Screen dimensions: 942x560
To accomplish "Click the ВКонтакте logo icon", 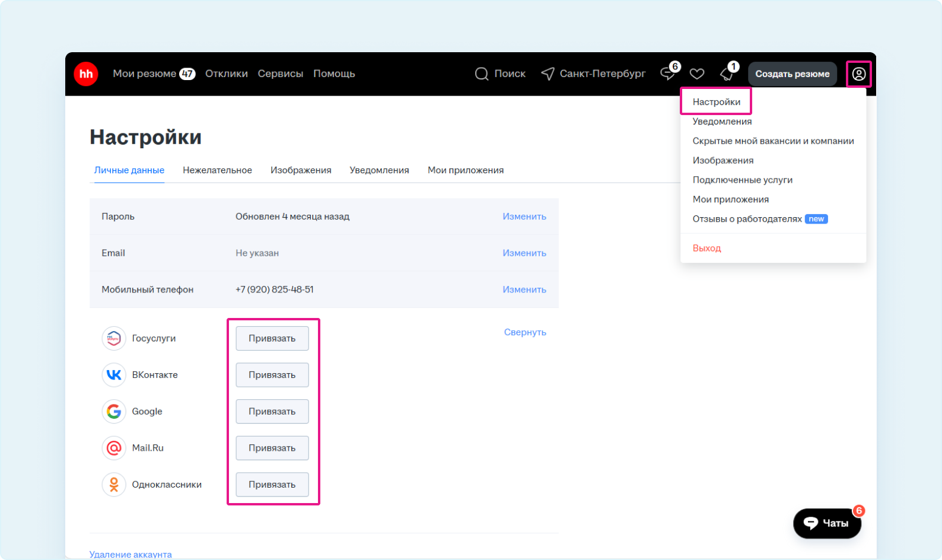I will click(x=114, y=375).
